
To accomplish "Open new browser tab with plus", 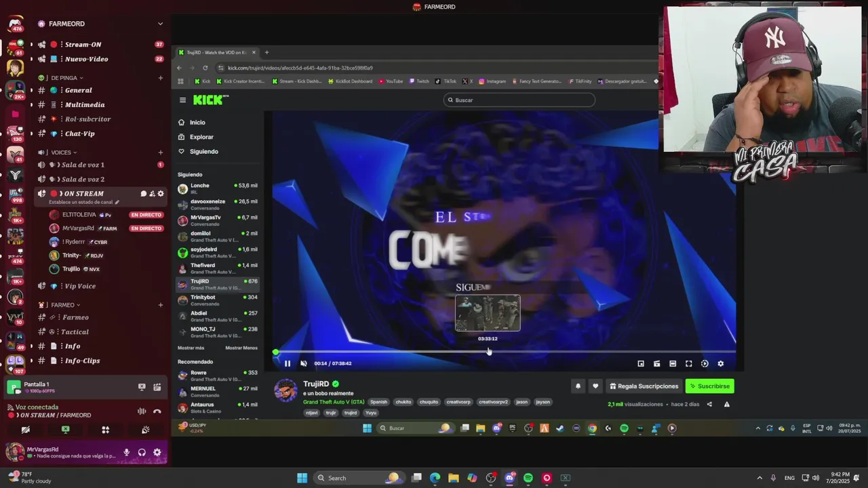I will (267, 52).
